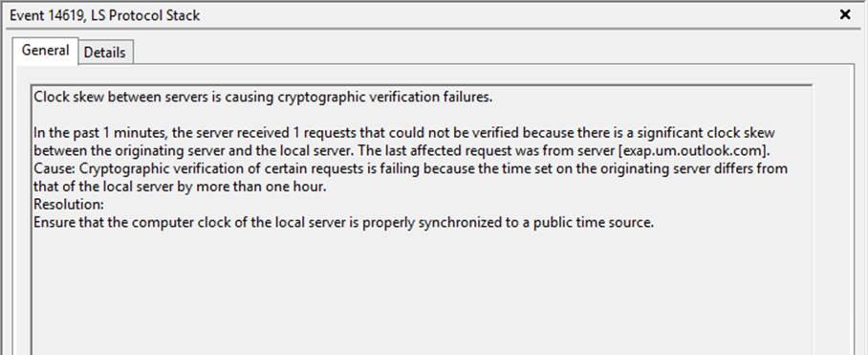
Task: Click the 'Event 14619, LS Protocol Stack' title
Action: tap(104, 15)
